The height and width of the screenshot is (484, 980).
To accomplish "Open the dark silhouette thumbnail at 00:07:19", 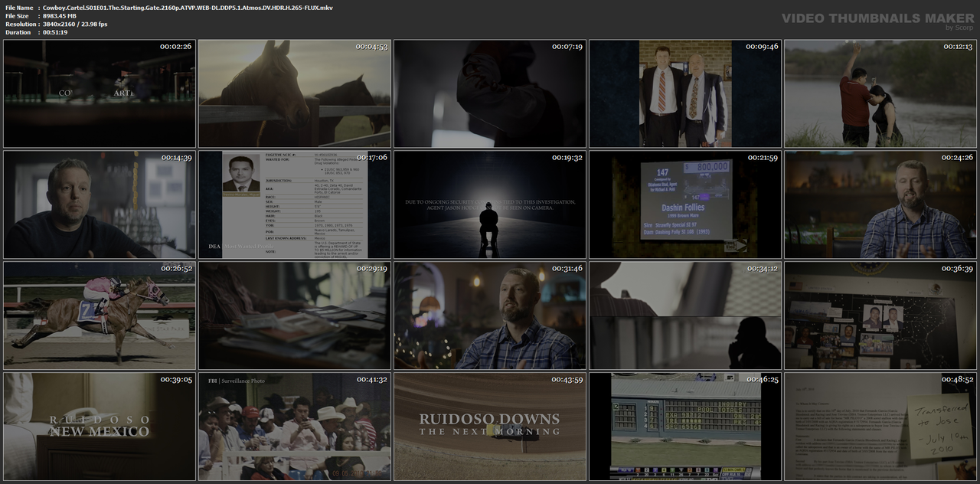I will (490, 93).
